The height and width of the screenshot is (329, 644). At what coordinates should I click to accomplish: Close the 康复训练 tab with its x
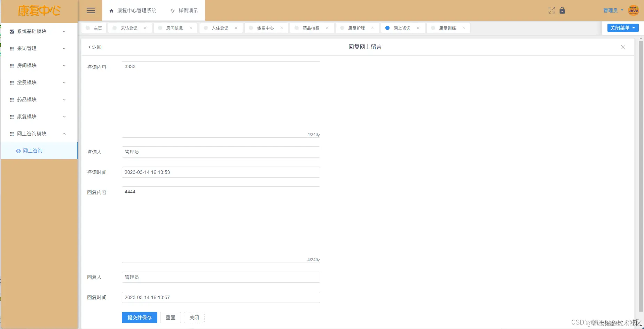click(x=464, y=28)
